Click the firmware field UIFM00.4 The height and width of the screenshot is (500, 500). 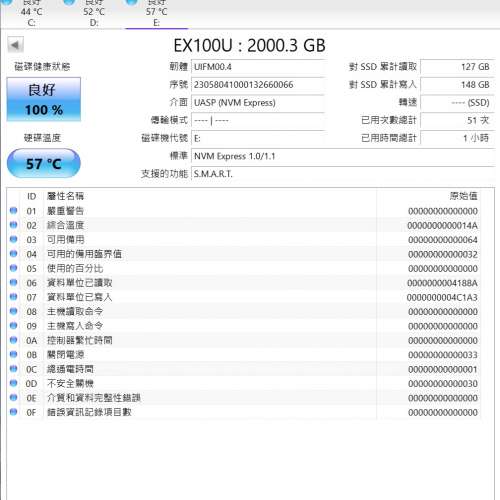(x=258, y=67)
